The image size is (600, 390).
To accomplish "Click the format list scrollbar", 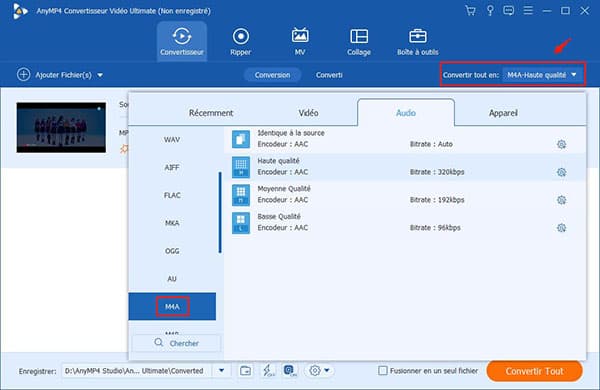I will 220,213.
